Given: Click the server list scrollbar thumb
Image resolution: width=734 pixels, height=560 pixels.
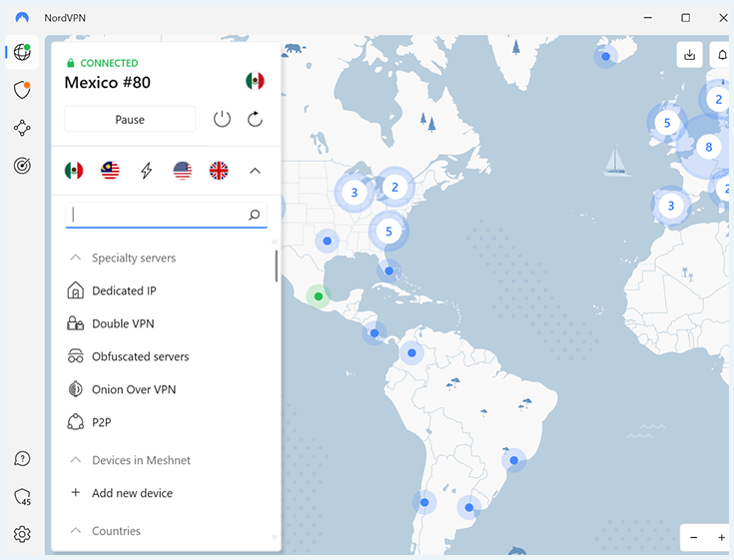Looking at the screenshot, I should [277, 266].
